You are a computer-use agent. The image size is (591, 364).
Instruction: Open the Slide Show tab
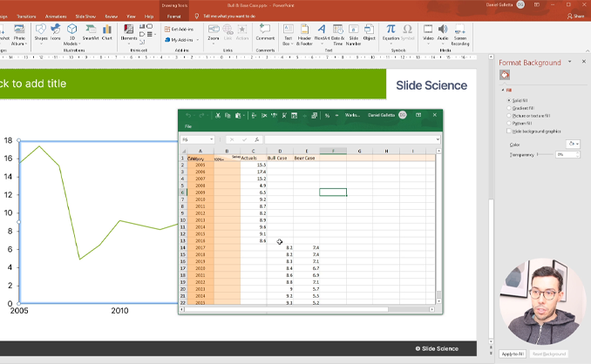[x=85, y=17]
